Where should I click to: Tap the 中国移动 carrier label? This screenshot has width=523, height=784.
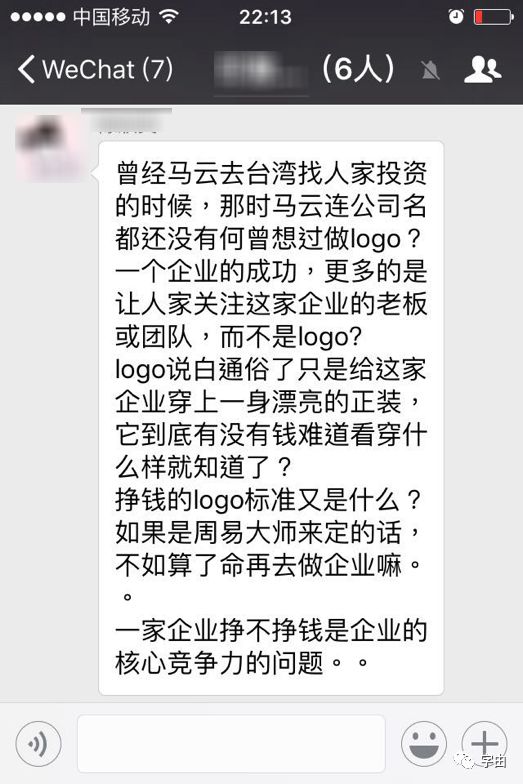click(x=111, y=17)
